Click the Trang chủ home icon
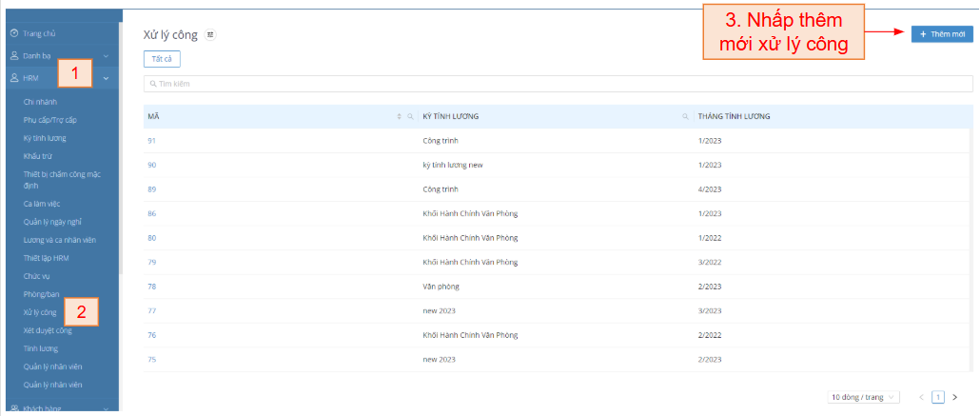This screenshot has height=416, width=980. coord(14,33)
